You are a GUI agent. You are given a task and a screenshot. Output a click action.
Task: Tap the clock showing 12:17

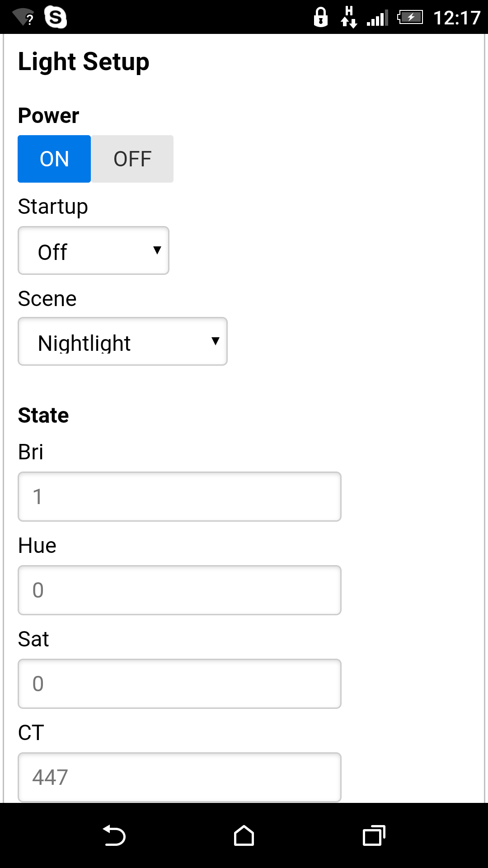click(x=457, y=18)
